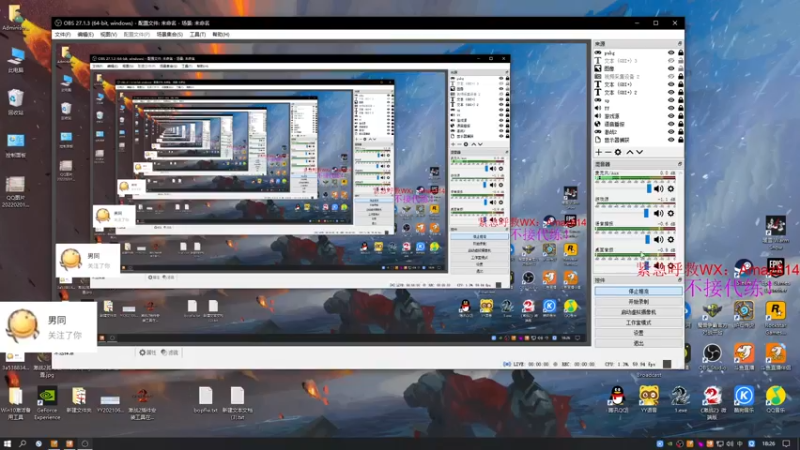The image size is (800, 450).
Task: Click the second mixer channel volume slider handle
Action: click(646, 213)
